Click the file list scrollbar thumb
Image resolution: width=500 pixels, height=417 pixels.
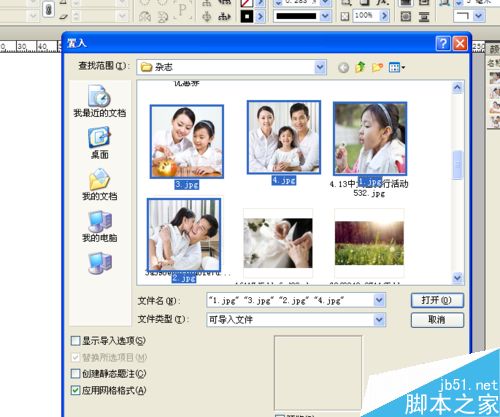point(457,165)
